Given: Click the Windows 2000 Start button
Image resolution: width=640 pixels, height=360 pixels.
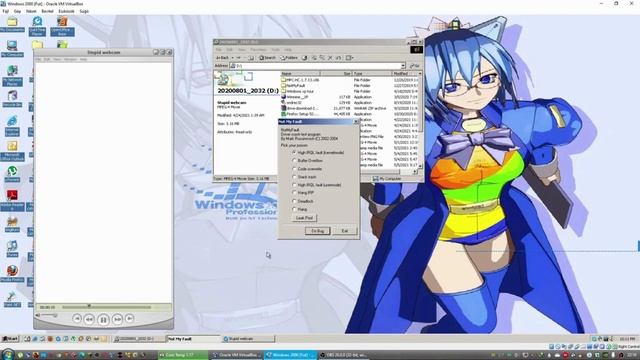Looking at the screenshot, I should pyautogui.click(x=11, y=339).
